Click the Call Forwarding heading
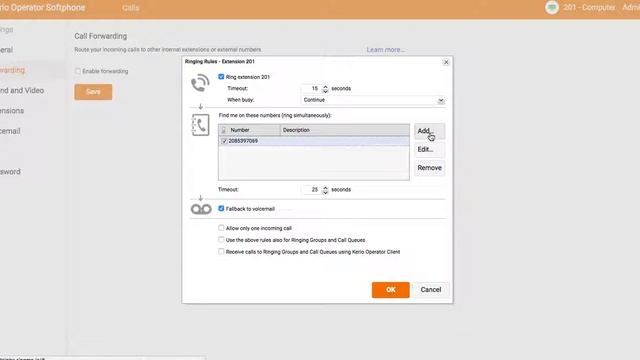The width and height of the screenshot is (640, 360). (x=100, y=36)
